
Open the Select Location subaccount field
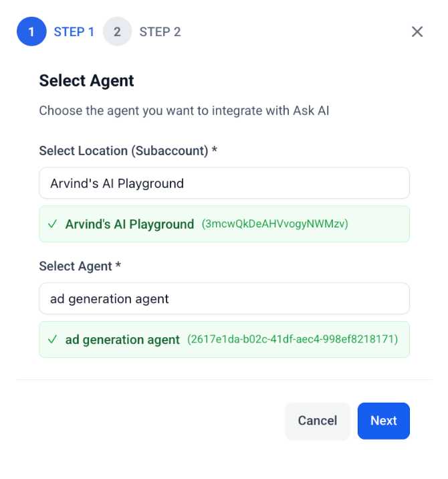coord(224,183)
